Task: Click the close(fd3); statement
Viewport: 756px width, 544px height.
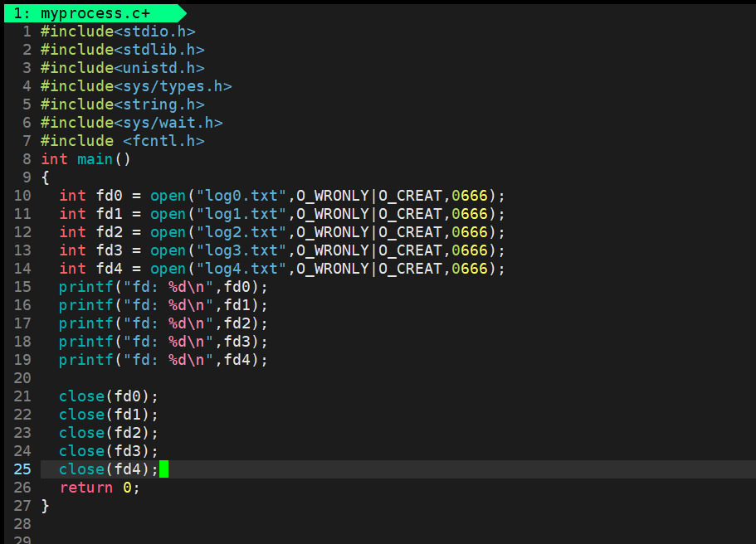Action: 109,451
